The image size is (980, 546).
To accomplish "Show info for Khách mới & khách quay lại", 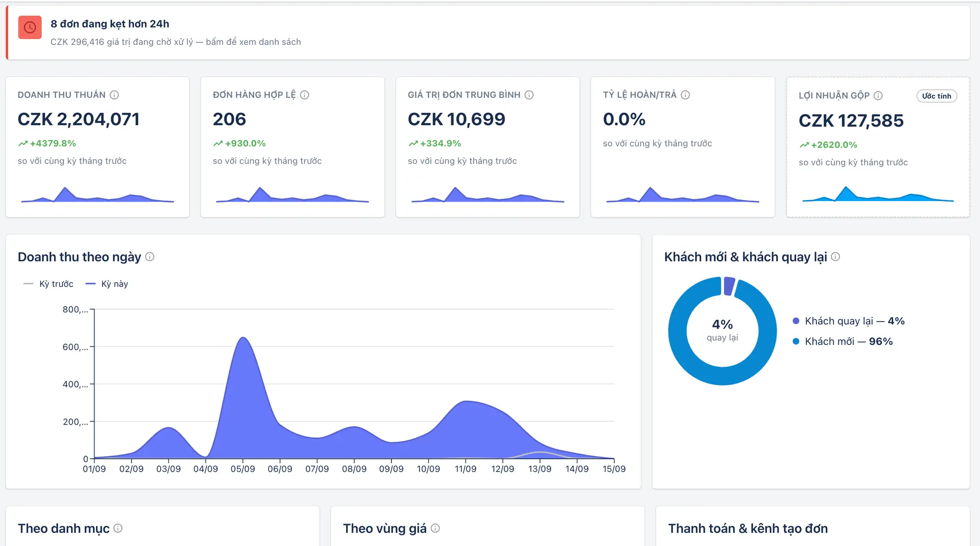I will [836, 257].
